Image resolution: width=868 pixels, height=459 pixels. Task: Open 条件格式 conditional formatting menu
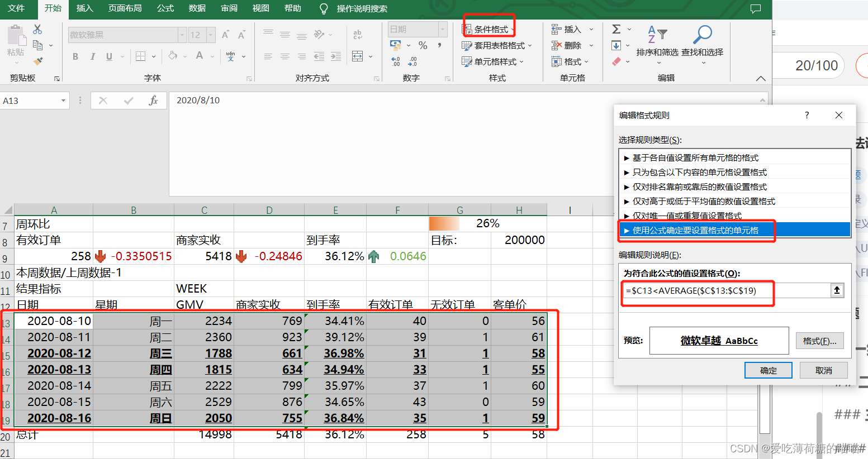click(488, 29)
